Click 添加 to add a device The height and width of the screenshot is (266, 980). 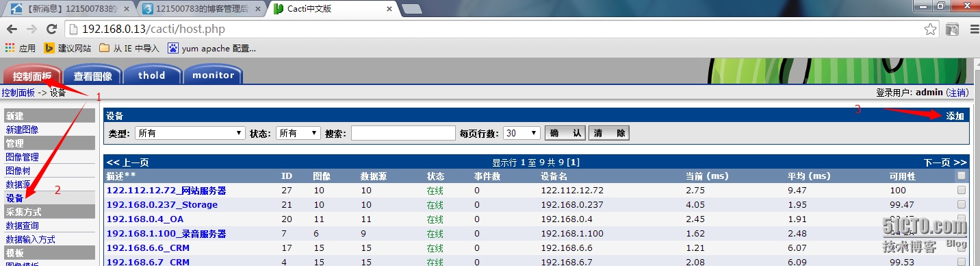click(955, 116)
